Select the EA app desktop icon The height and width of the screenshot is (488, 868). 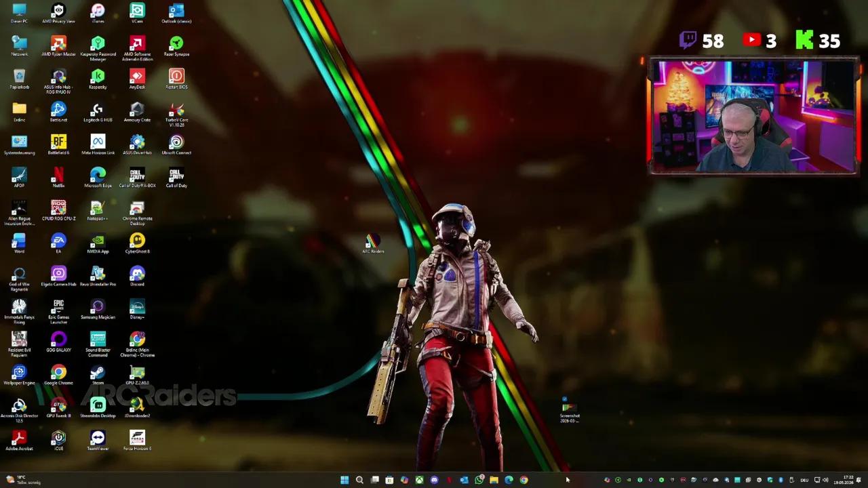point(58,243)
